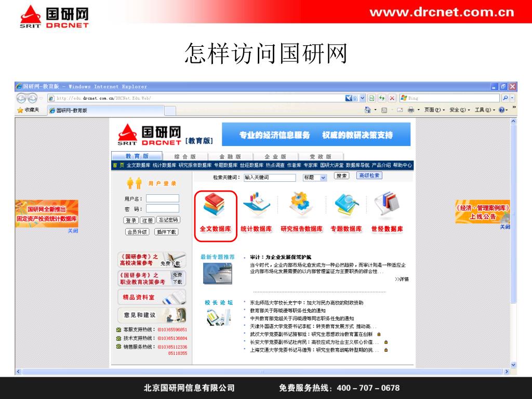Click the 用户名 input field

tap(163, 198)
